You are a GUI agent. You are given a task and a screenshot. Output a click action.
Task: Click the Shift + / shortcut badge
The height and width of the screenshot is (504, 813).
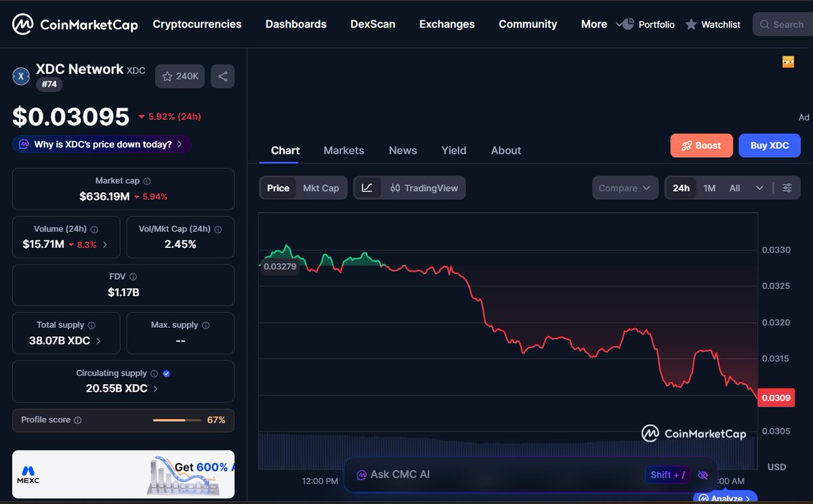[x=668, y=475]
